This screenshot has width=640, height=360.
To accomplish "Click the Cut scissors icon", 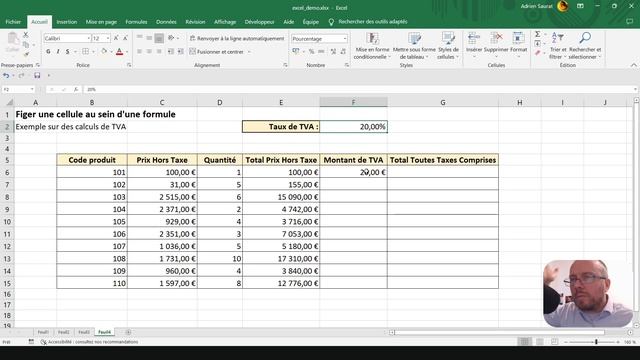I will (x=26, y=35).
